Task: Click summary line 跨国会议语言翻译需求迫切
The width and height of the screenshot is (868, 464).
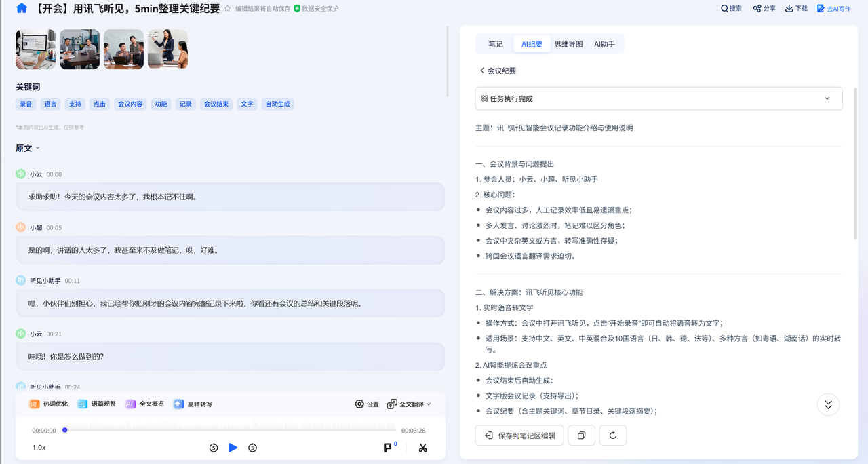Action: coord(531,256)
